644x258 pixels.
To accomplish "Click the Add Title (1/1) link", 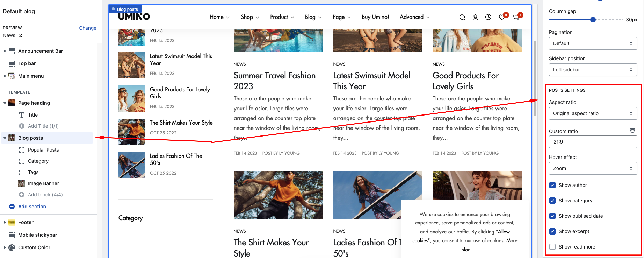I will [x=43, y=126].
